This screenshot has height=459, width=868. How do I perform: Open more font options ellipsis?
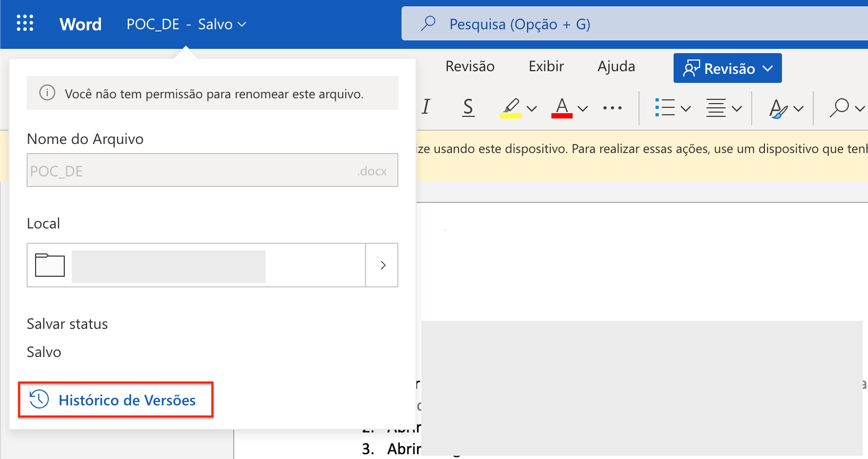[612, 108]
